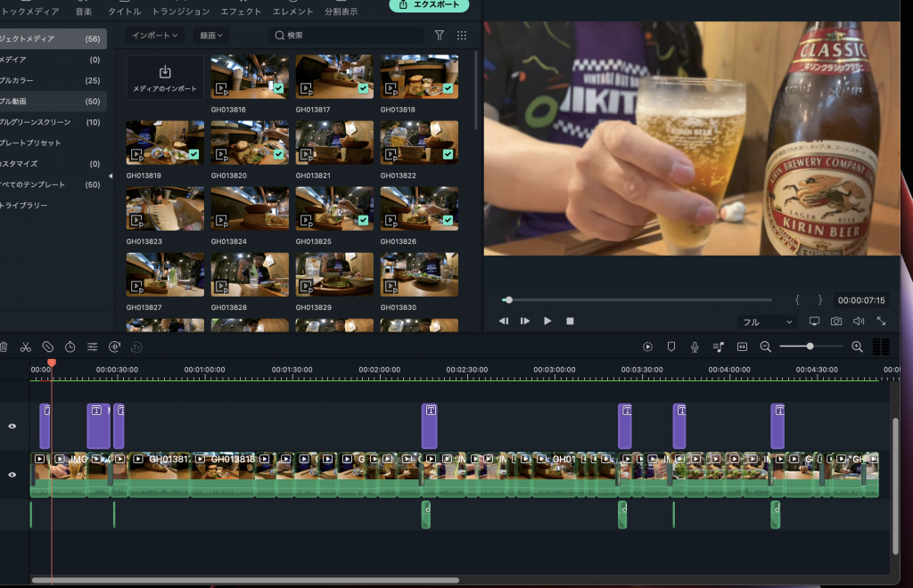913x588 pixels.
Task: Open the エフェクト tab
Action: click(241, 12)
